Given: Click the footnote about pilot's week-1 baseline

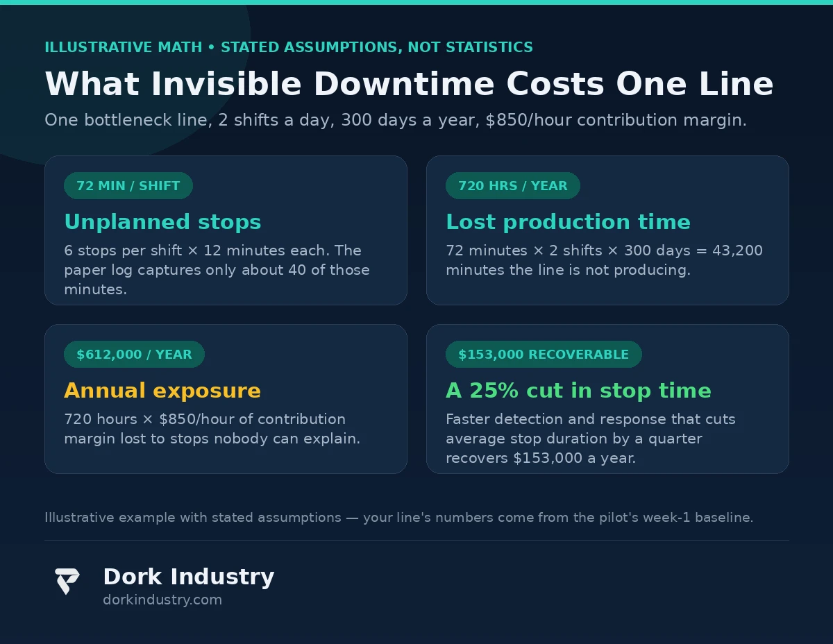Looking at the screenshot, I should tap(398, 518).
